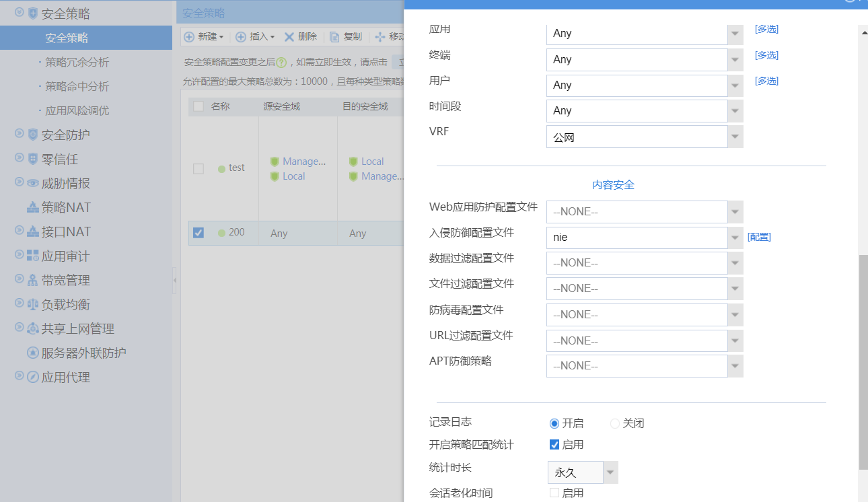Click the green status dot beside test
Screen dimensions: 868x502
221,169
